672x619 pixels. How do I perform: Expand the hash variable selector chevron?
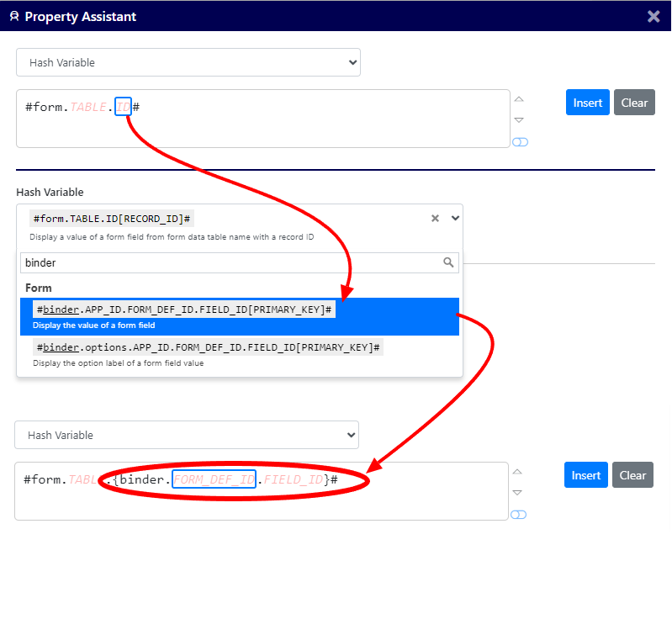click(x=455, y=218)
